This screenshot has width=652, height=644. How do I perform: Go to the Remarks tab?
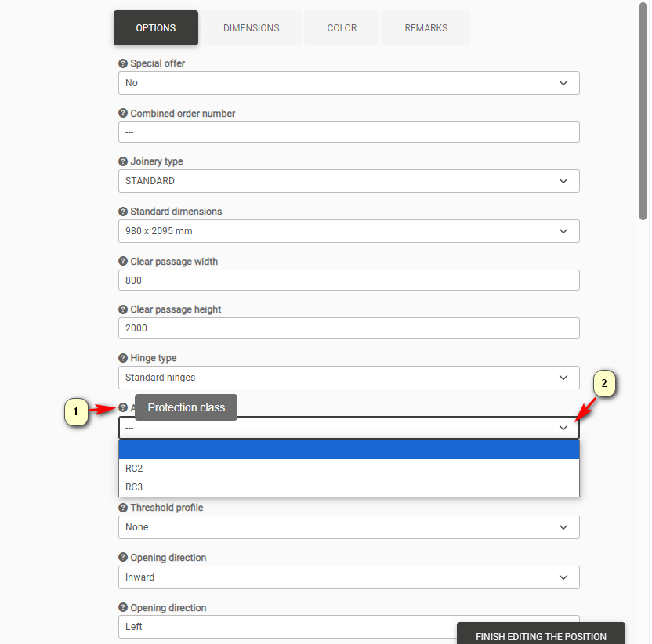426,28
